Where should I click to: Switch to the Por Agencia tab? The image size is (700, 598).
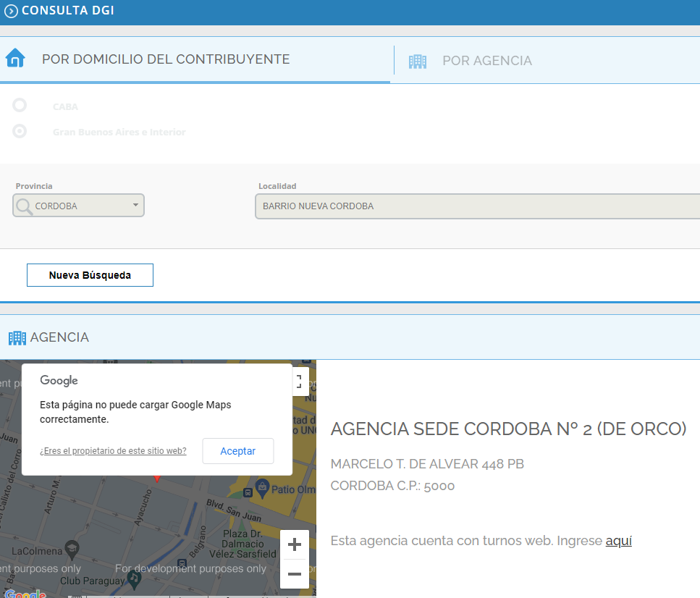[x=486, y=61]
